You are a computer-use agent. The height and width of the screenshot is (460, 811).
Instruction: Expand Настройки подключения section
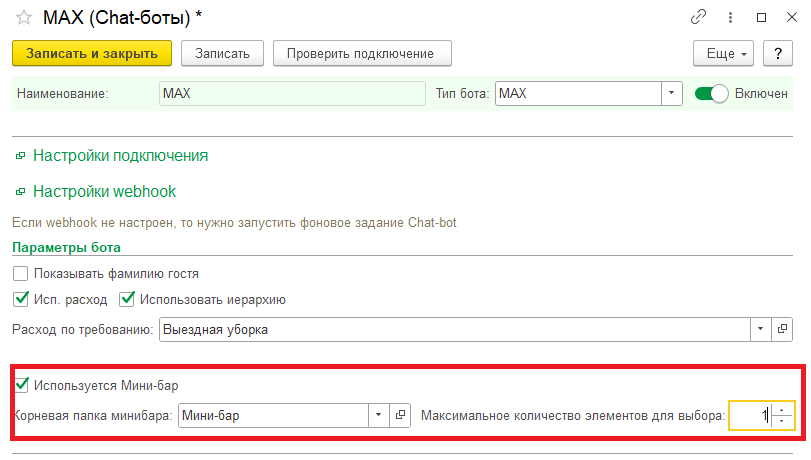point(121,156)
